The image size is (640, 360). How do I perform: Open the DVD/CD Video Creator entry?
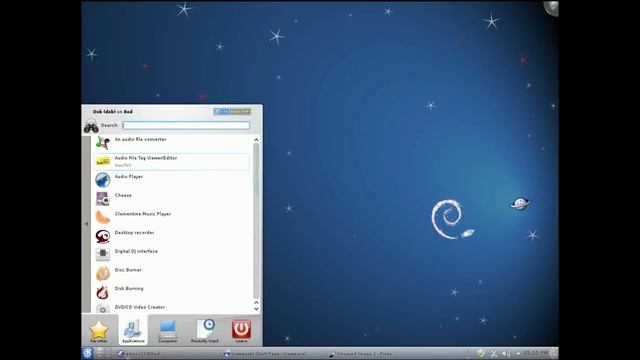[x=171, y=308]
